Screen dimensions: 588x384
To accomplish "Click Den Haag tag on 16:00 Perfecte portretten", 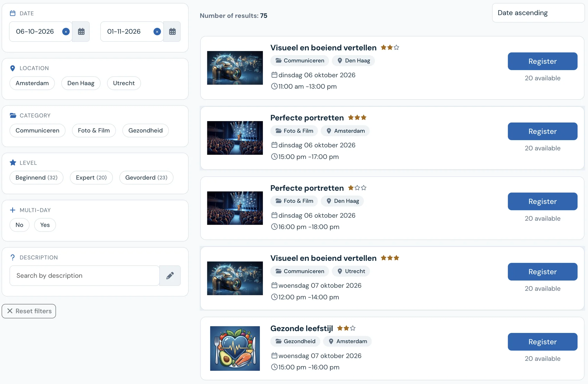I will [343, 201].
